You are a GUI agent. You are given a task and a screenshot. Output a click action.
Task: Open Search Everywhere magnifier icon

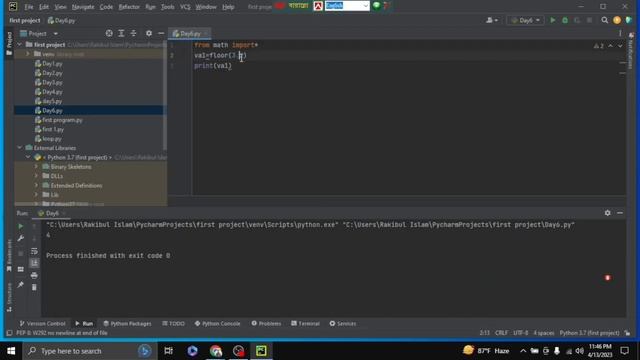pyautogui.click(x=604, y=20)
